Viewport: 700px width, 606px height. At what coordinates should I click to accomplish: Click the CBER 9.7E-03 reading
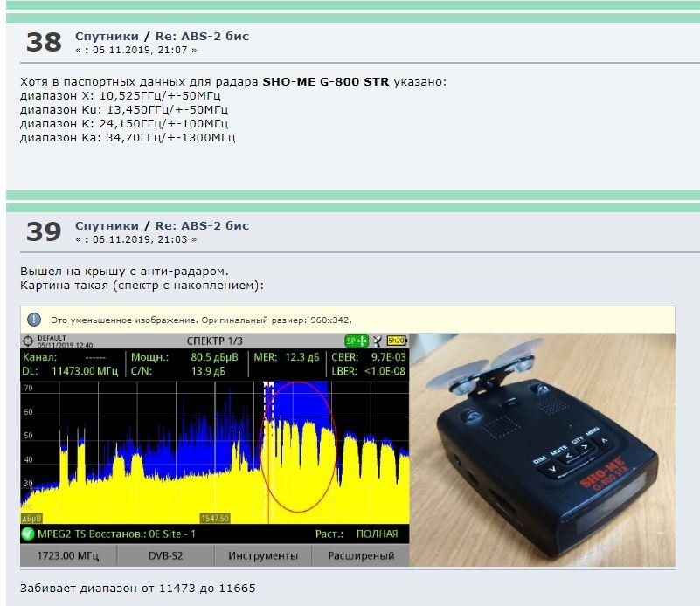[369, 357]
